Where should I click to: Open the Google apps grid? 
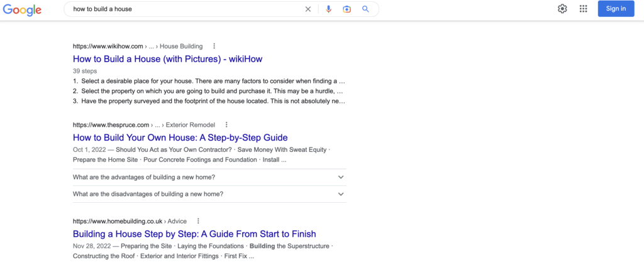[x=584, y=9]
